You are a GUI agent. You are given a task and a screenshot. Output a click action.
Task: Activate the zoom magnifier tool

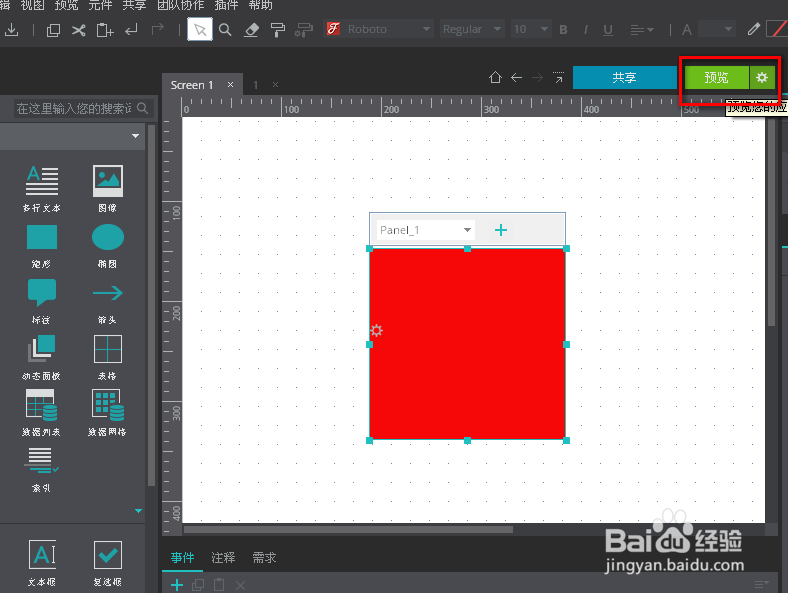(x=225, y=30)
